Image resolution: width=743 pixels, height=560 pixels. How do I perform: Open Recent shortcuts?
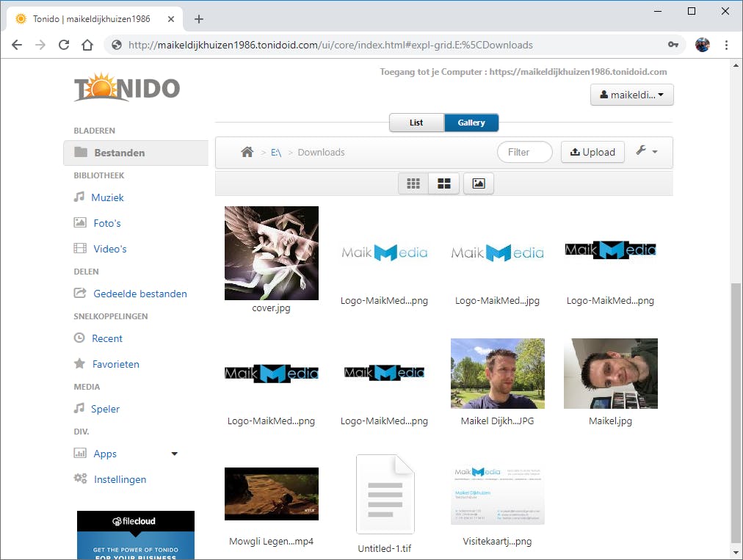coord(107,338)
